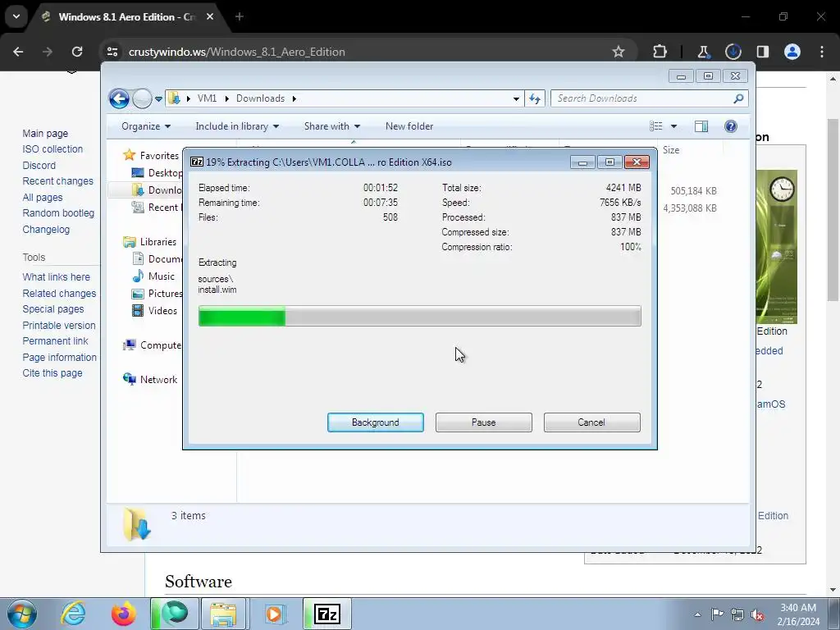Select the 4,353,088 KB file size
This screenshot has width=840, height=630.
coord(690,208)
